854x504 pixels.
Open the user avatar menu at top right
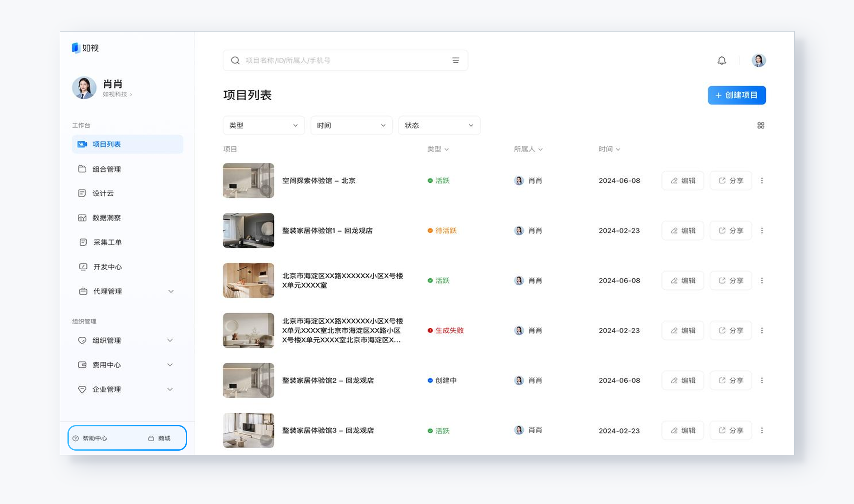(x=759, y=61)
